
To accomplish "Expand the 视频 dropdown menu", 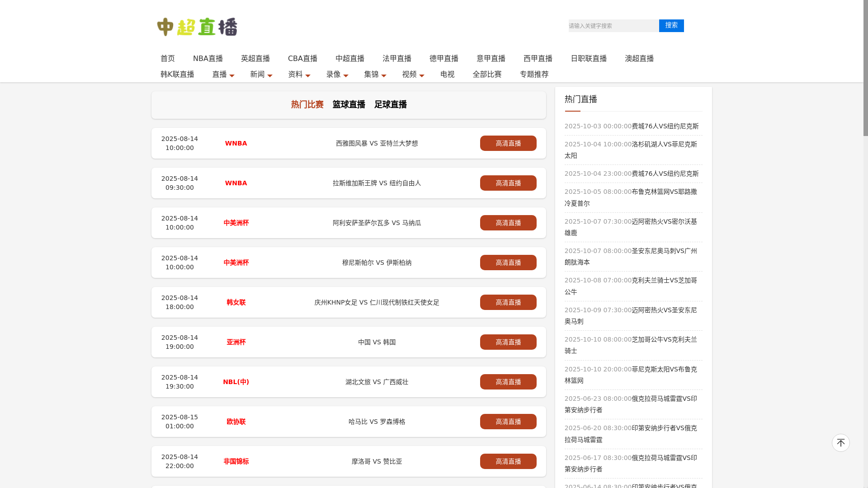I will click(413, 74).
